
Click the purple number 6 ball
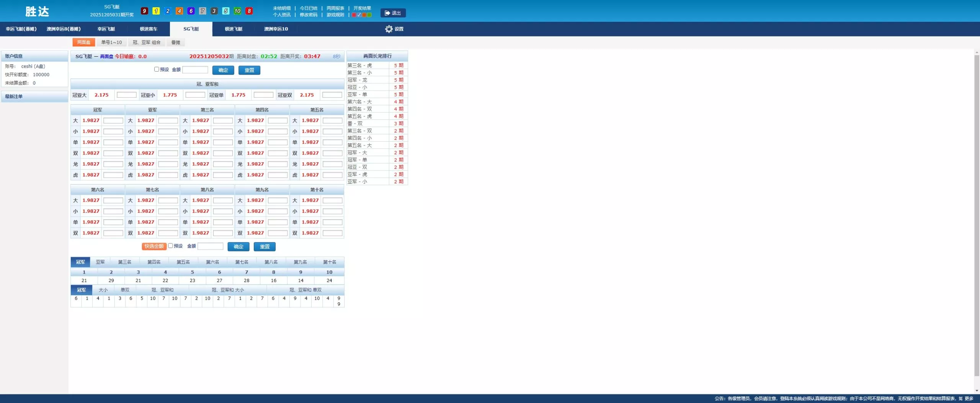tap(191, 11)
